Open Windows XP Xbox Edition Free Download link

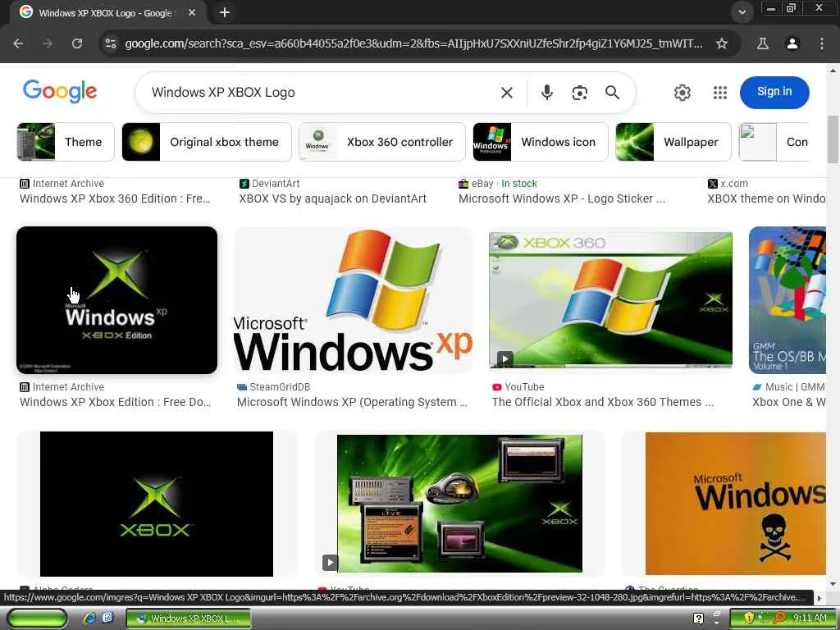115,402
